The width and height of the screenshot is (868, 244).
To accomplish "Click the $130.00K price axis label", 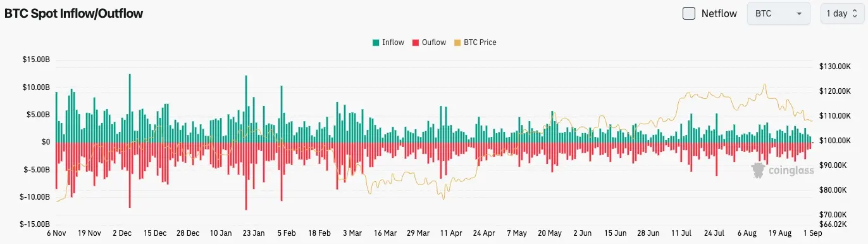I will pos(833,67).
